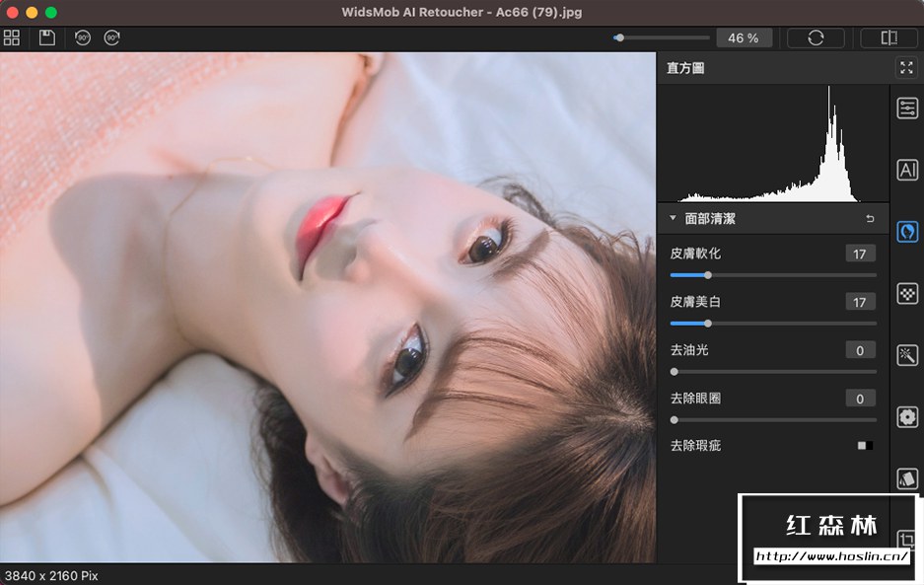Viewport: 924px width, 585px height.
Task: Click the 皮膚美白 slider handle
Action: tap(708, 324)
